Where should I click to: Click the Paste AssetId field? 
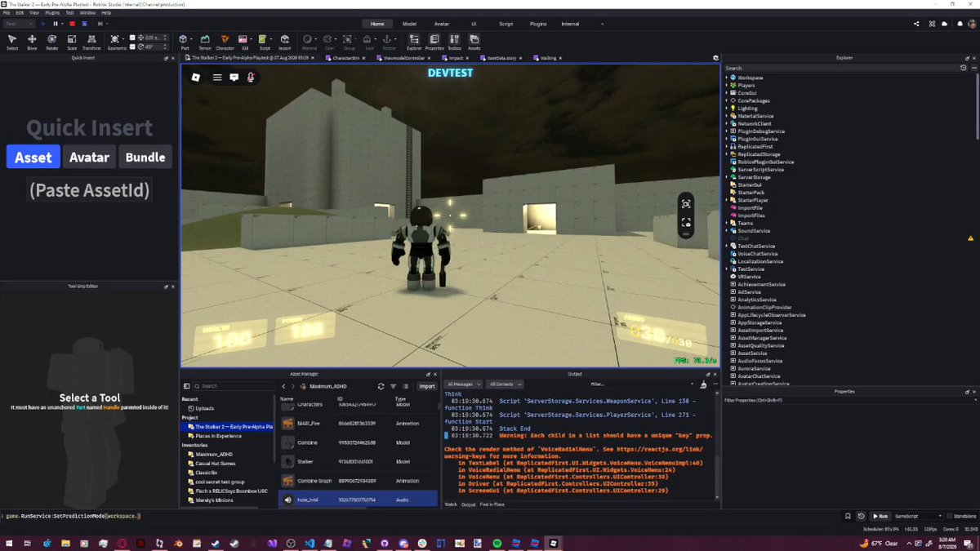tap(90, 190)
